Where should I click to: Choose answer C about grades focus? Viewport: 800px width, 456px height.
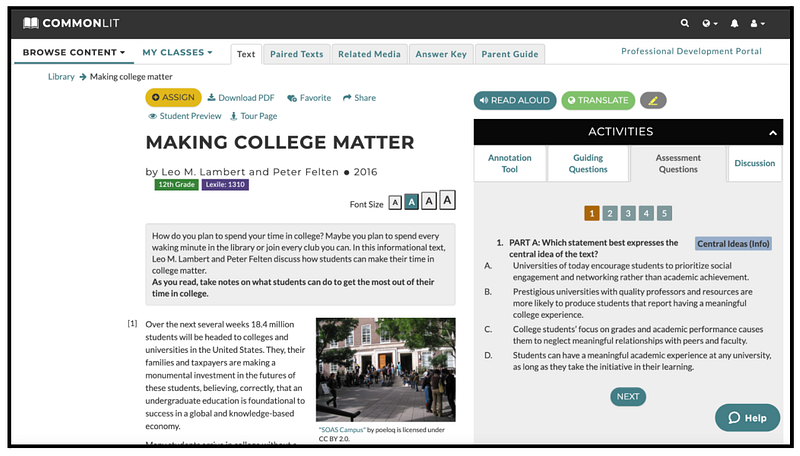638,335
